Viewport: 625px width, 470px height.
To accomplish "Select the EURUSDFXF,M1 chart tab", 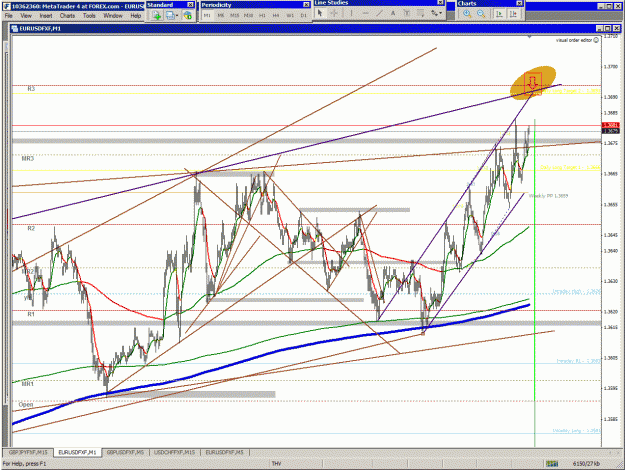I will point(77,452).
